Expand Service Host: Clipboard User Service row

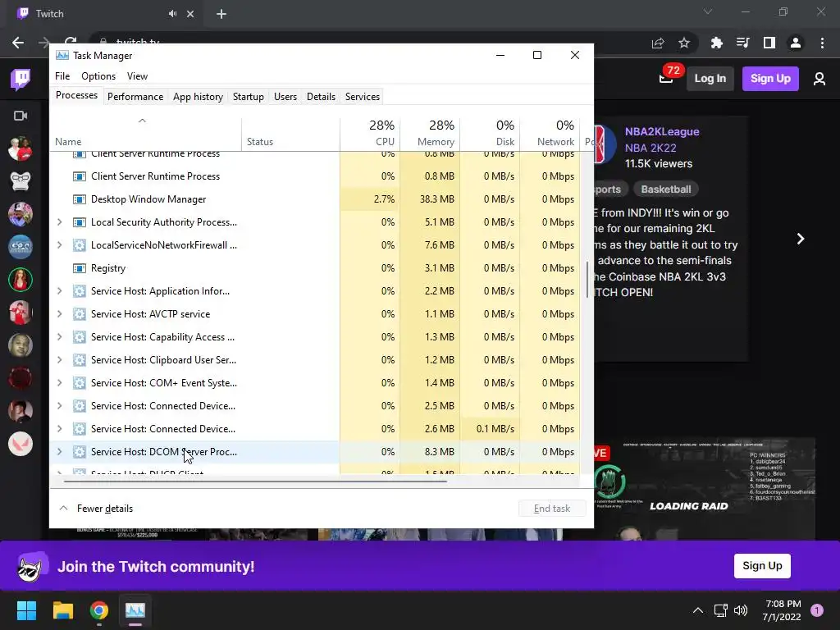(59, 361)
